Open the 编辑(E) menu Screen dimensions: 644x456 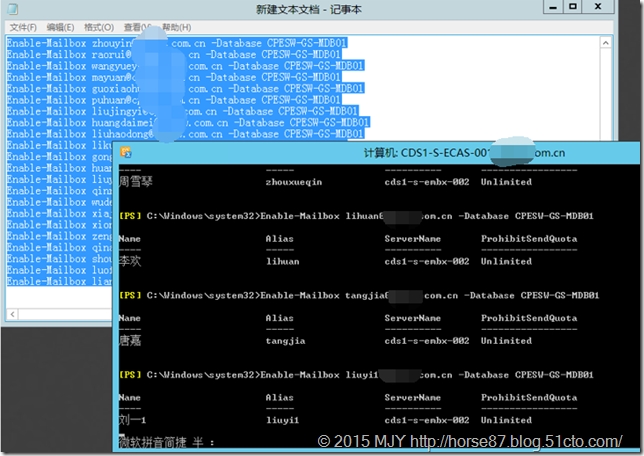[x=62, y=26]
